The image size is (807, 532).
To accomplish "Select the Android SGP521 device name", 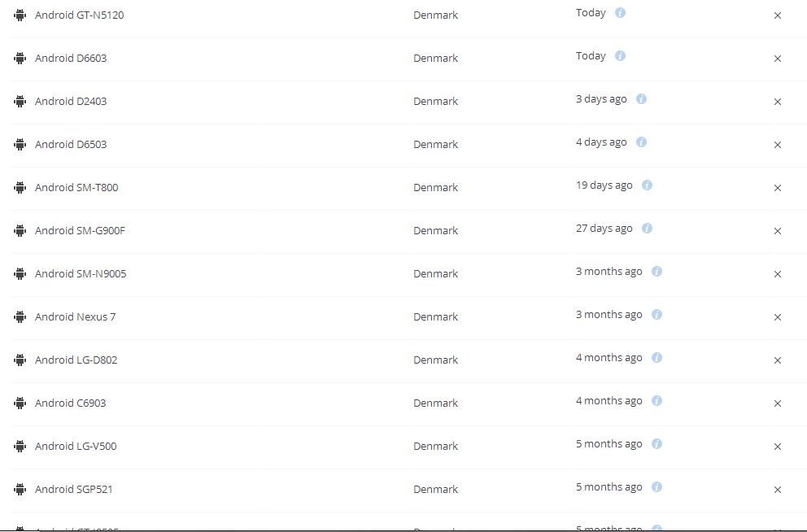I will (73, 490).
